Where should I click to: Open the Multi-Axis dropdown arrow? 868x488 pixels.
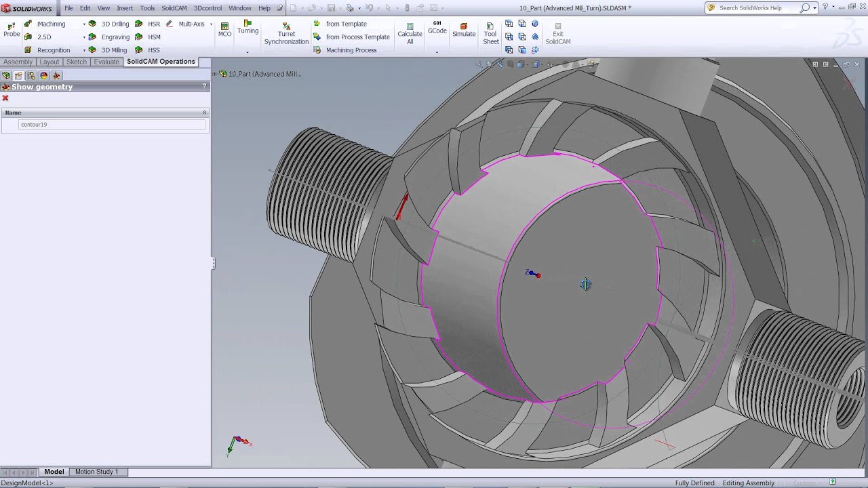[x=211, y=24]
